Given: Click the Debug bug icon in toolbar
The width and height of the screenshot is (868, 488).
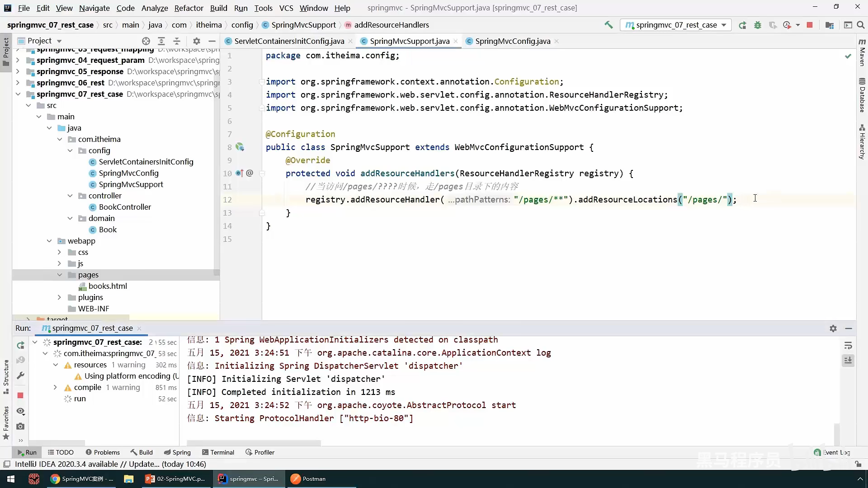Looking at the screenshot, I should 758,25.
